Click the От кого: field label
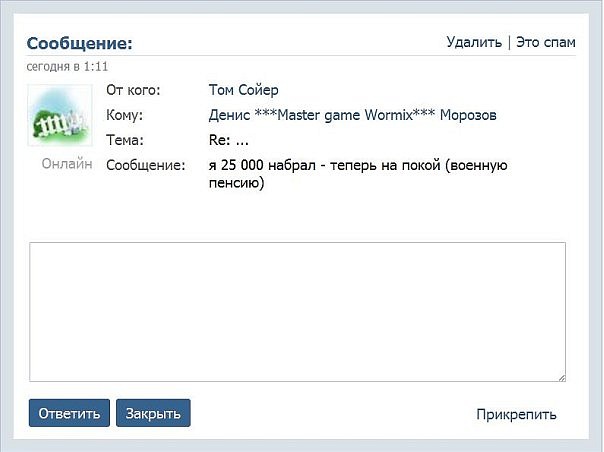Image resolution: width=604 pixels, height=452 pixels. 133,90
